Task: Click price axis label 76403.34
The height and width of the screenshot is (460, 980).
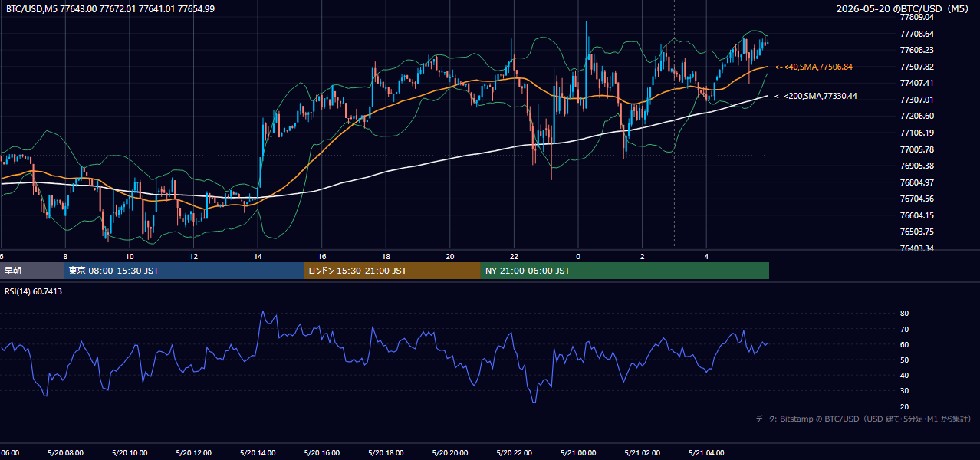Action: tap(918, 248)
